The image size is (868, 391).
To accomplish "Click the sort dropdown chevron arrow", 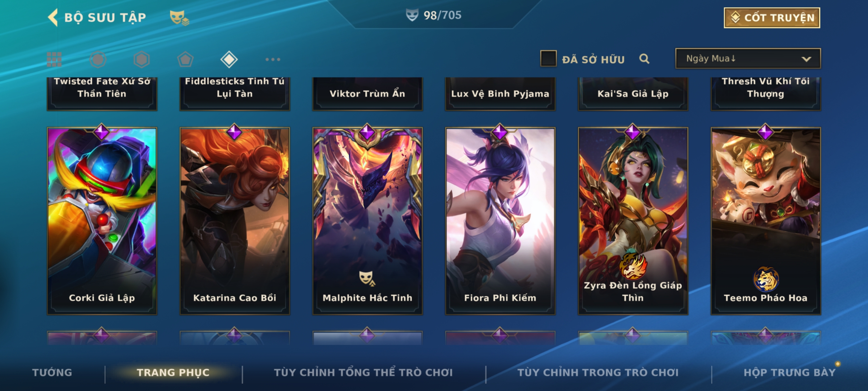I will pyautogui.click(x=806, y=59).
